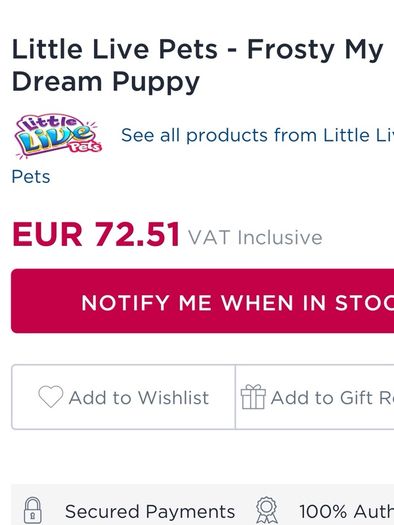This screenshot has width=394, height=525.
Task: Click the 'Secured Payments' text
Action: [150, 512]
